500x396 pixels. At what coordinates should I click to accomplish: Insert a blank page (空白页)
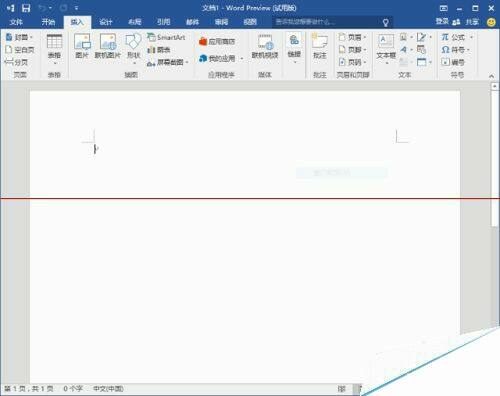[20, 50]
